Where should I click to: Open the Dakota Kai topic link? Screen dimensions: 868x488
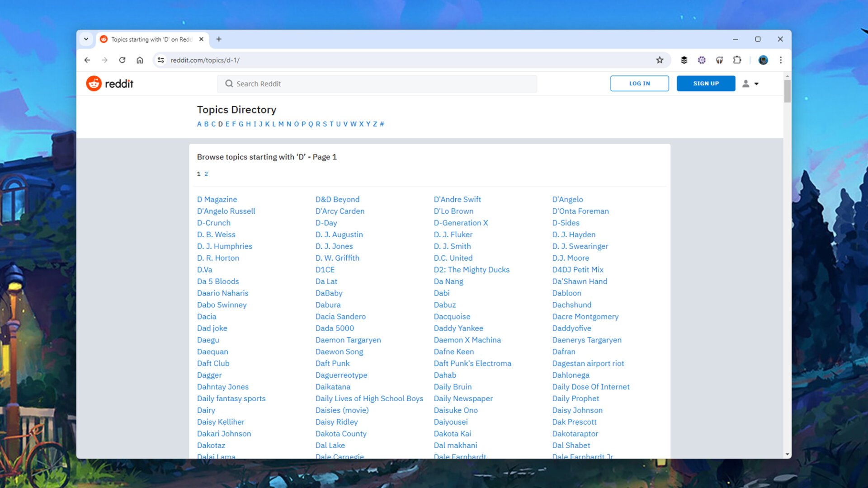pos(452,433)
